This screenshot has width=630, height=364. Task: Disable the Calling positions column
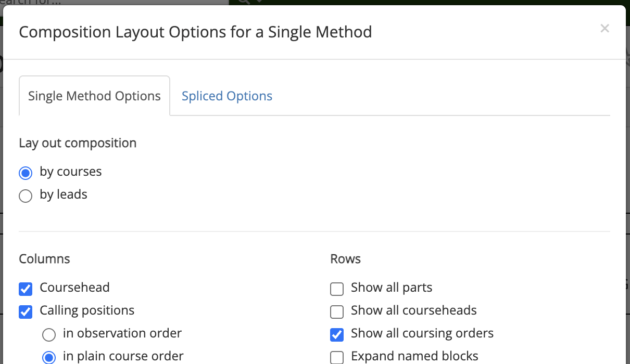26,312
